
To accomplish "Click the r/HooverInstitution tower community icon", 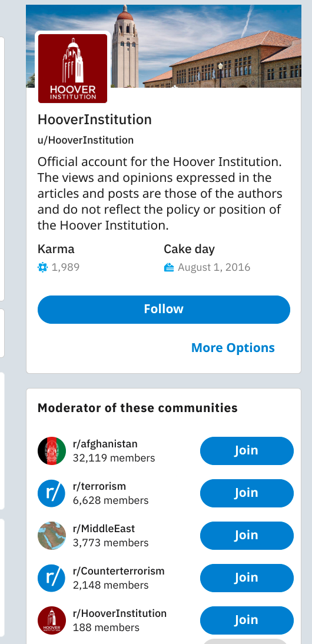I will point(52,620).
